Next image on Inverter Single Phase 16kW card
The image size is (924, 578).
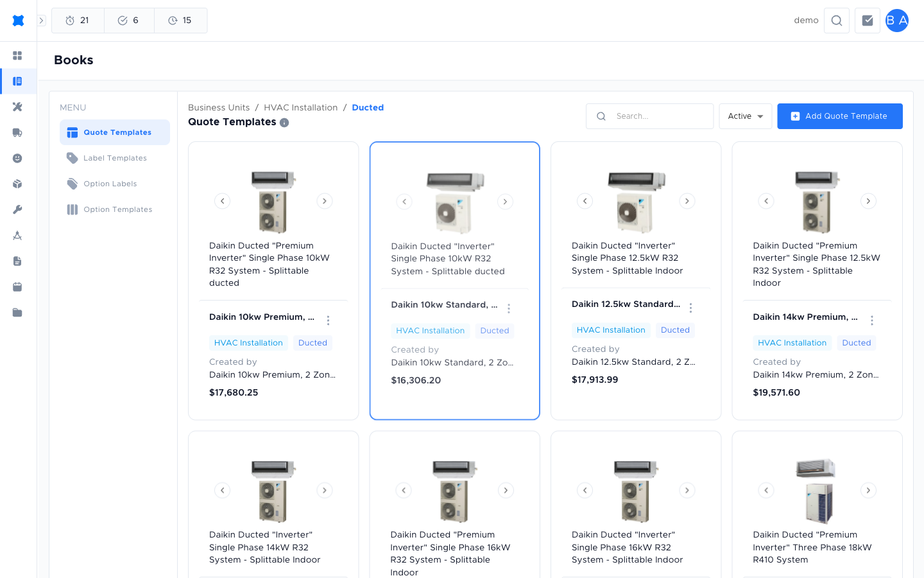(x=687, y=491)
